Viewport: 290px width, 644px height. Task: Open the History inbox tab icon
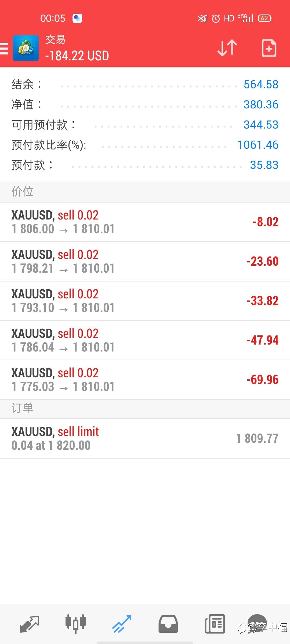pyautogui.click(x=168, y=624)
